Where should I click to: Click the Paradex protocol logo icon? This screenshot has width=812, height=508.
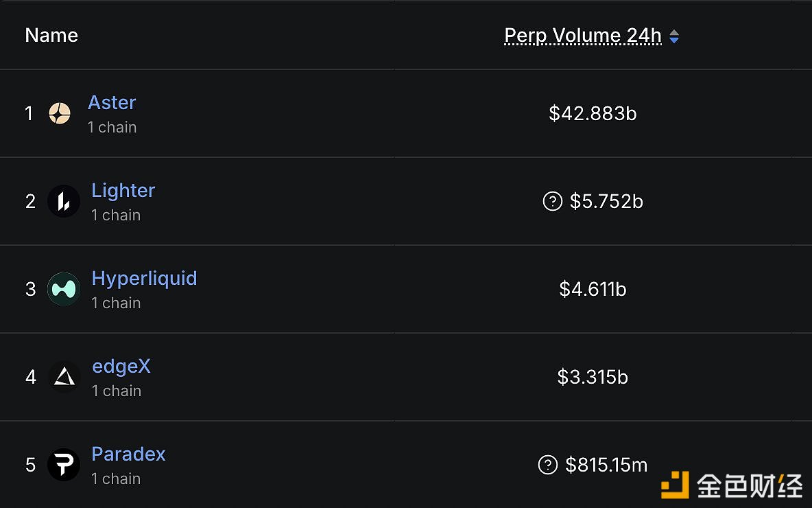click(x=64, y=465)
